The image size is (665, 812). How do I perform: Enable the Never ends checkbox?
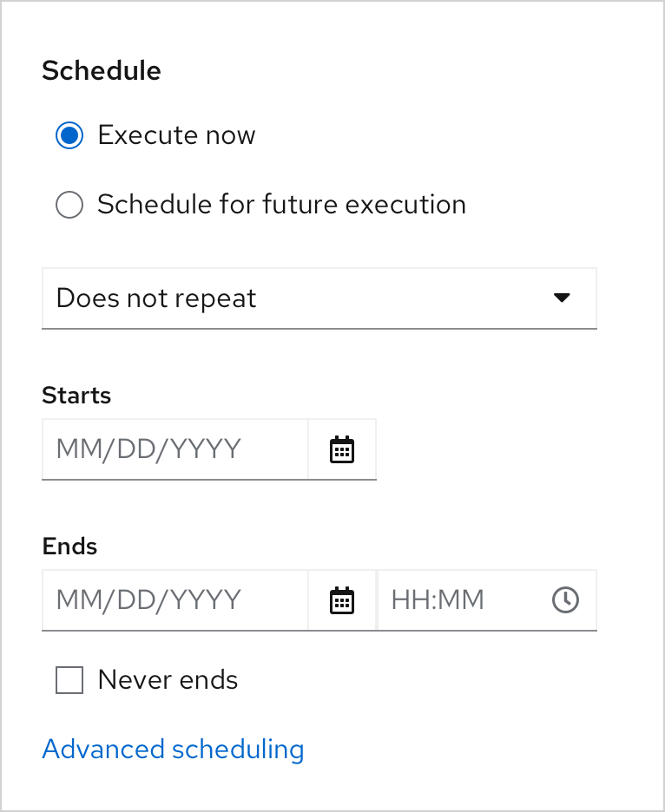coord(69,680)
